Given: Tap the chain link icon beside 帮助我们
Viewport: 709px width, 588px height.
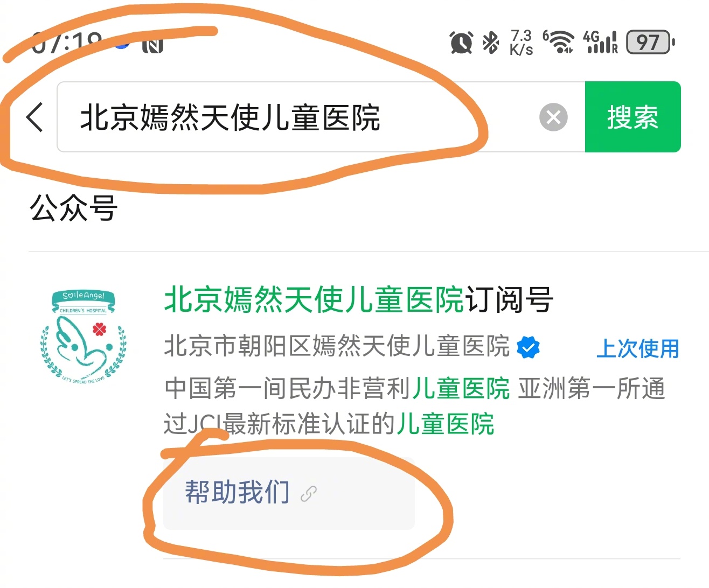Looking at the screenshot, I should 309,494.
